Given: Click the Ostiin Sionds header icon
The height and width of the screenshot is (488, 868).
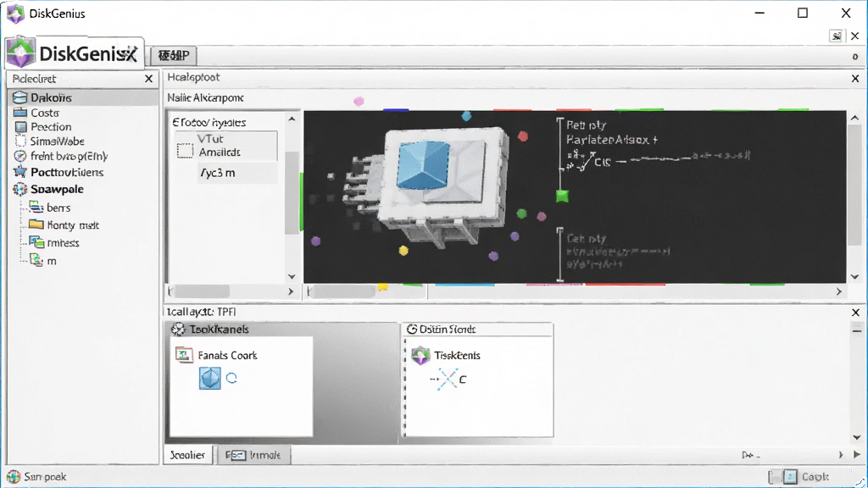Looking at the screenshot, I should 412,330.
